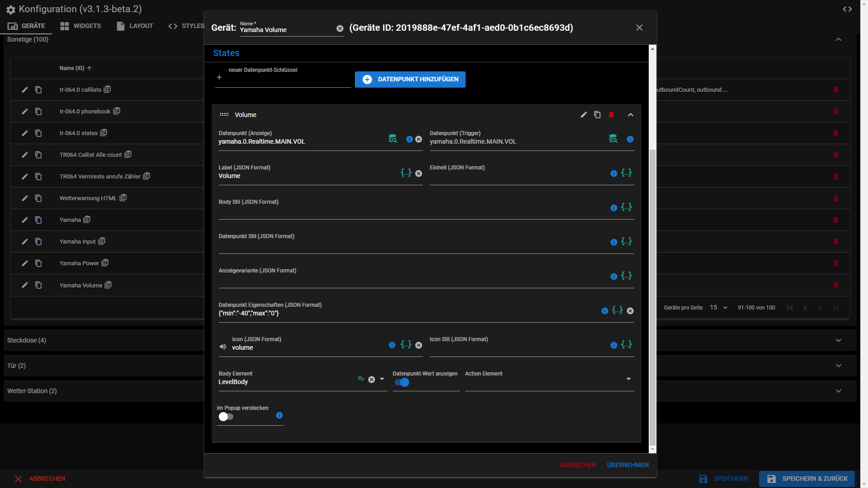Toggle Datenpunkt-Wert anzeigen switch
Viewport: 868px width, 488px height.
pos(401,382)
